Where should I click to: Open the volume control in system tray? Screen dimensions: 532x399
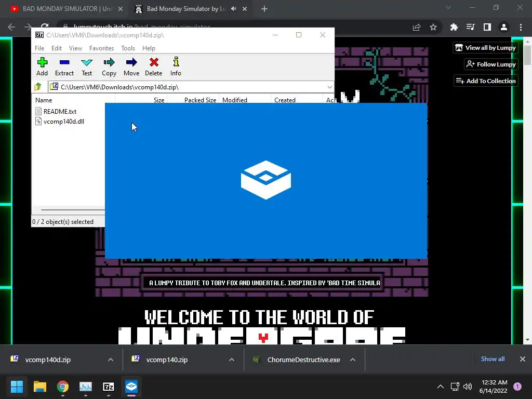click(468, 387)
